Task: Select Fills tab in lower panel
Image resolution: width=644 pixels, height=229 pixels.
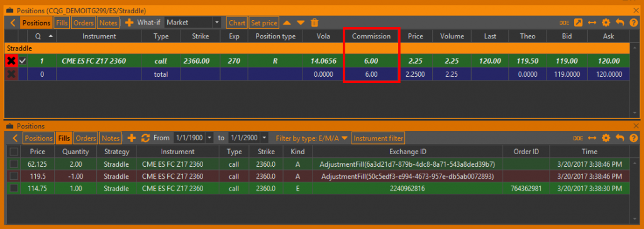Action: pyautogui.click(x=64, y=138)
